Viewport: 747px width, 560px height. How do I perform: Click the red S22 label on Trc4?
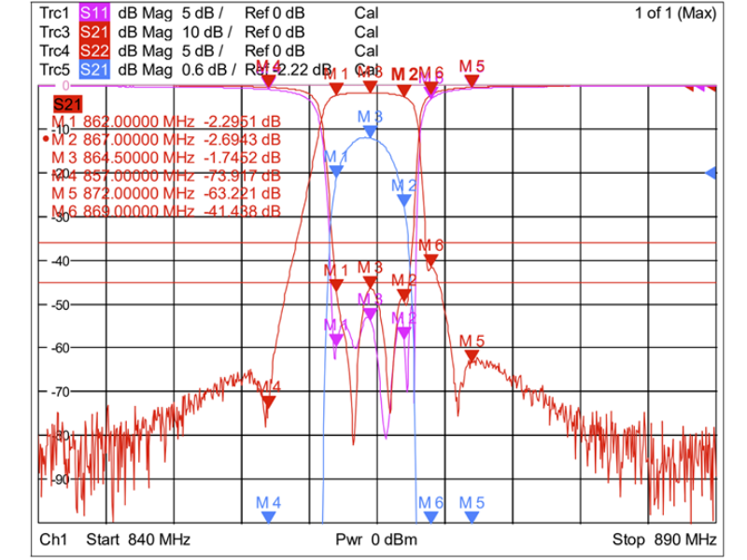[93, 50]
